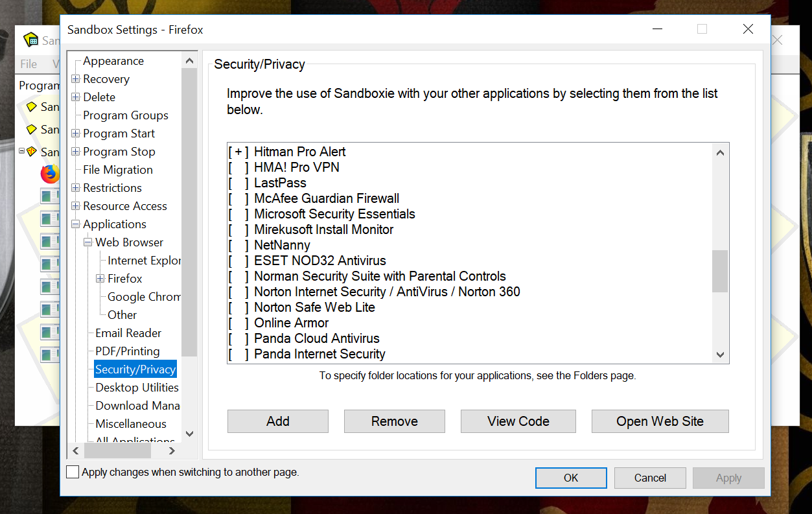Click the Add button

pyautogui.click(x=278, y=421)
